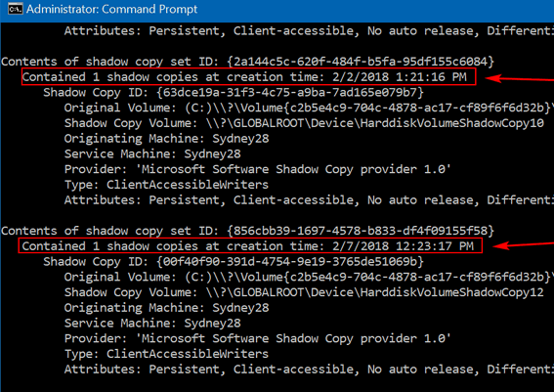Click the bottom Attributes: Persistent, Client-accessible line
554x392 pixels.
(x=309, y=369)
